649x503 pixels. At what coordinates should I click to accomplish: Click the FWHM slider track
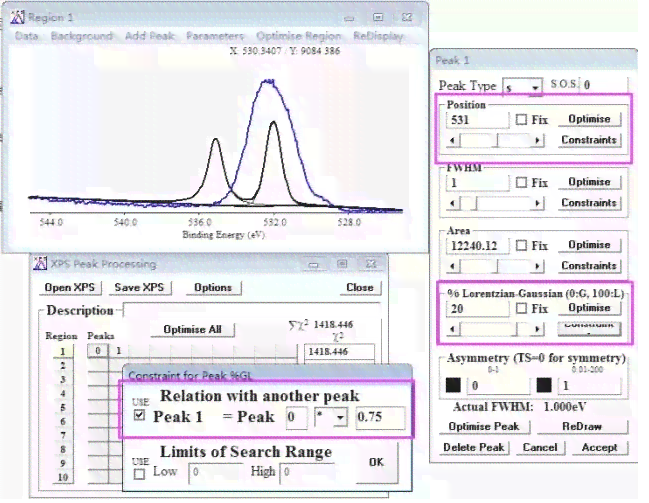[x=495, y=203]
